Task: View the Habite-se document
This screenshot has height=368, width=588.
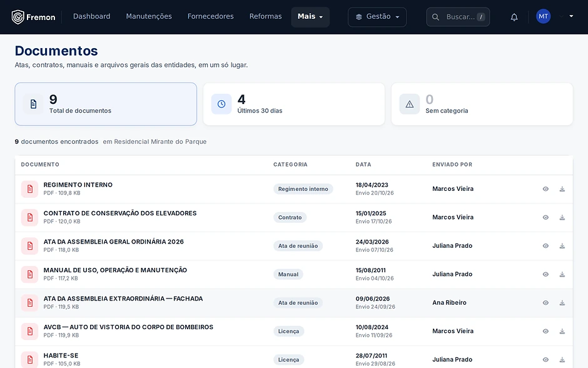Action: click(x=545, y=360)
